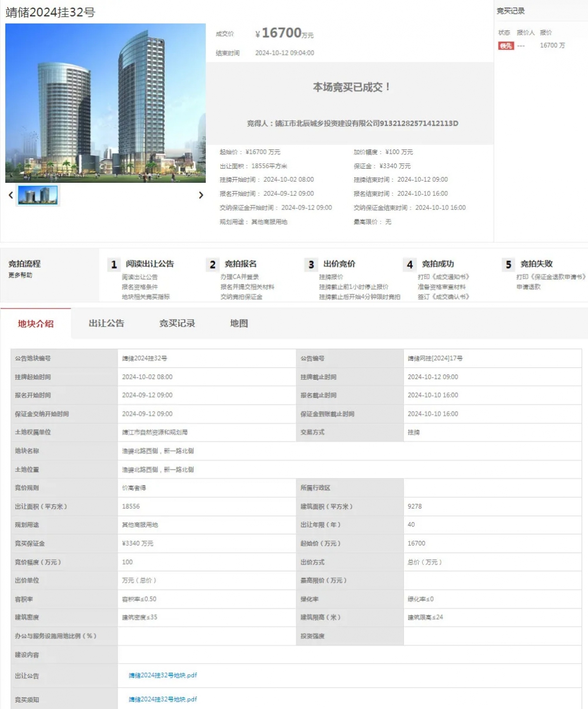Click the previous image left arrow
Image resolution: width=588 pixels, height=709 pixels.
[x=11, y=195]
